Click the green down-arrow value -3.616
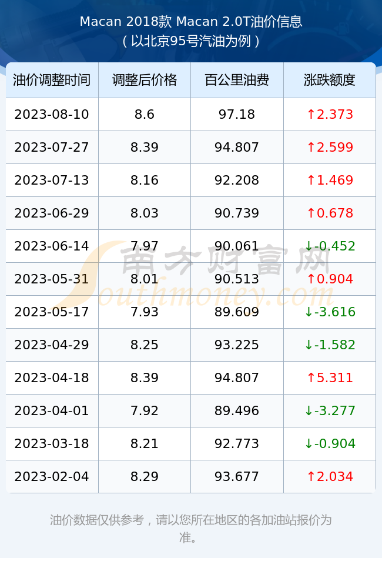Image resolution: width=382 pixels, height=588 pixels. point(330,312)
